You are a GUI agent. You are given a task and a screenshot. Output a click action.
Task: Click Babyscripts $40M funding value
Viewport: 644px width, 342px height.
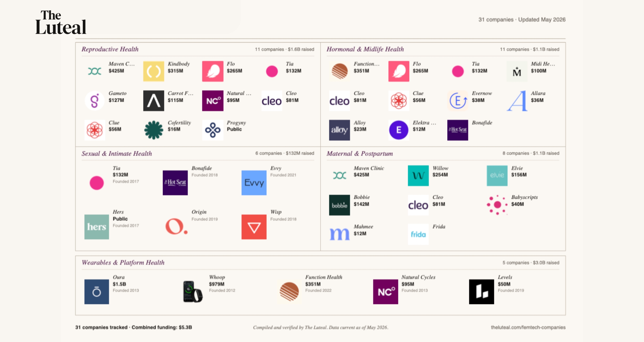(517, 204)
